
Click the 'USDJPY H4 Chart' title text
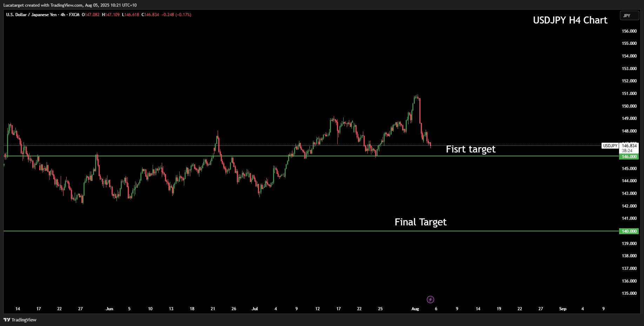570,20
